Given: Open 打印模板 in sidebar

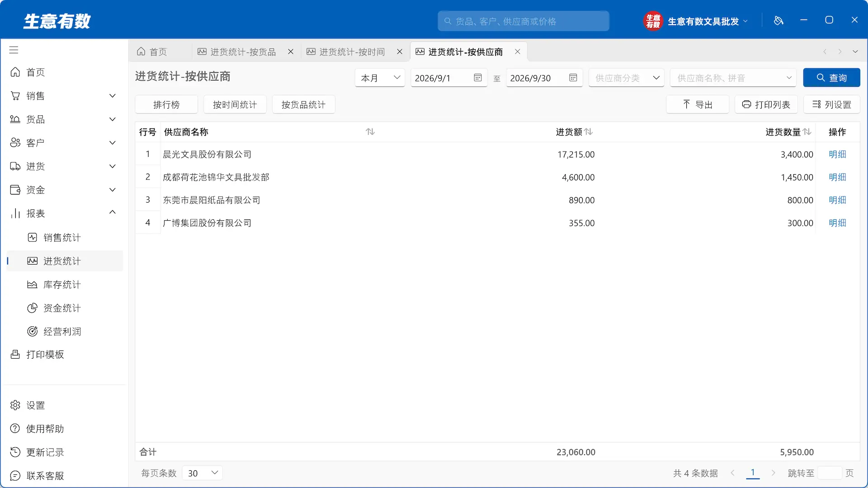Looking at the screenshot, I should point(65,355).
